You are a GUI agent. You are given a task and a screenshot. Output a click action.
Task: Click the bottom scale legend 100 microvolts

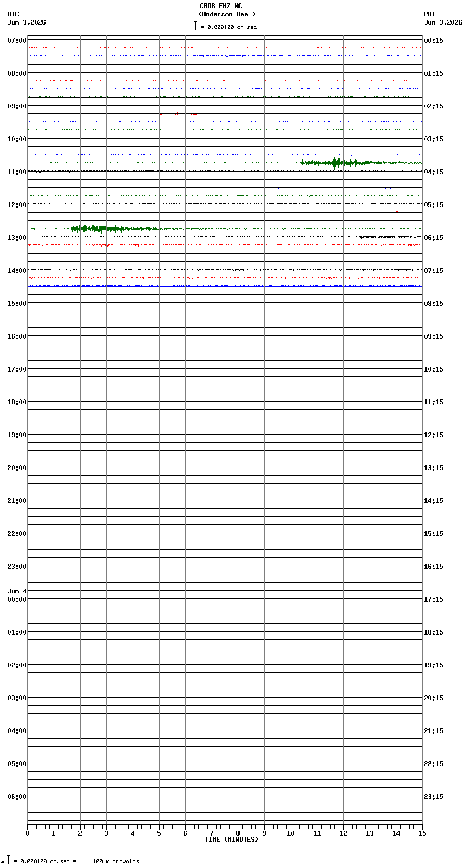point(116,861)
